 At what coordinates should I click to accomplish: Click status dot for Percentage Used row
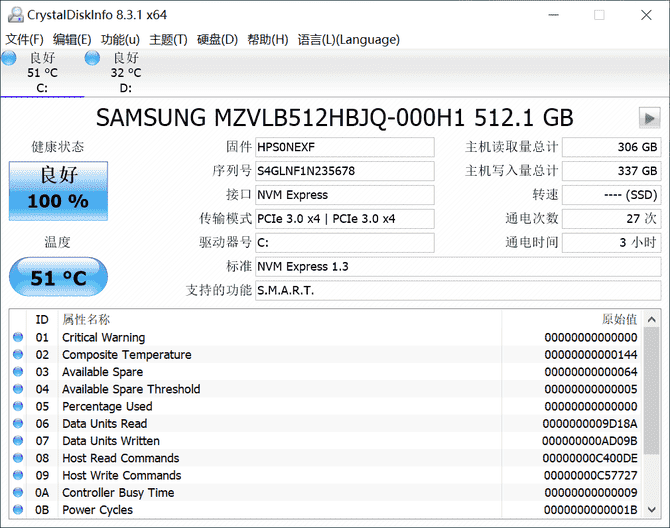tap(18, 406)
